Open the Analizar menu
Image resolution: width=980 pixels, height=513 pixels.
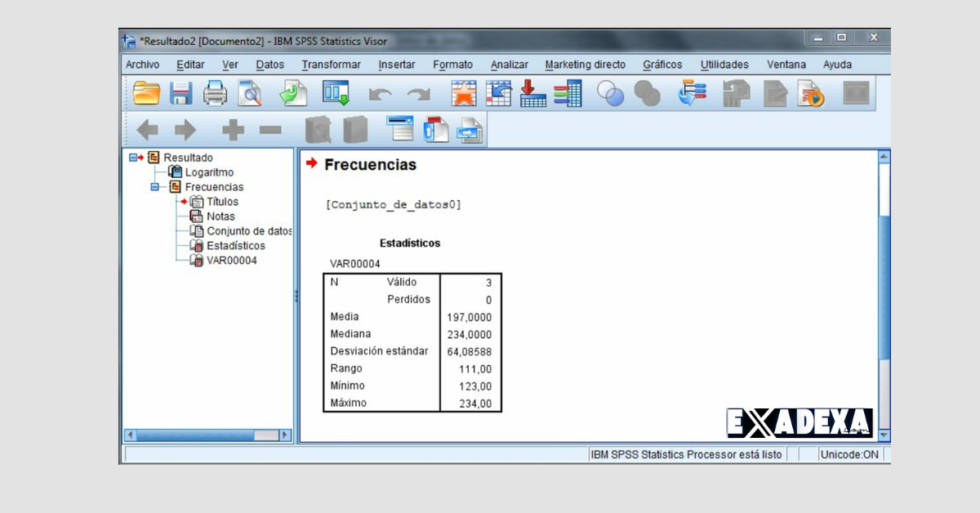509,64
